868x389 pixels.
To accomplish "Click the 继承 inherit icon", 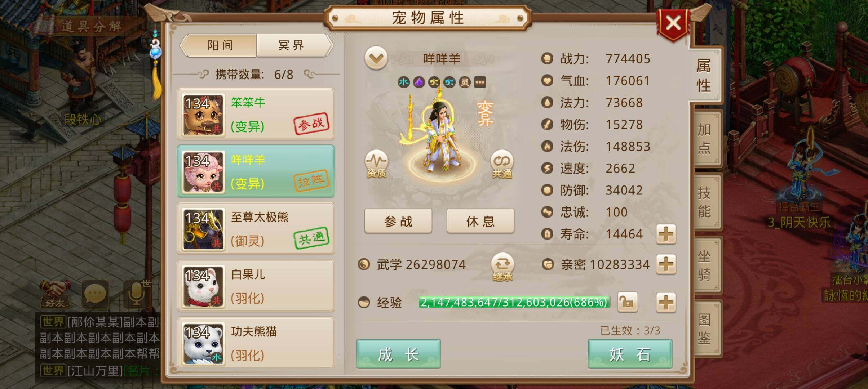I will tap(502, 267).
